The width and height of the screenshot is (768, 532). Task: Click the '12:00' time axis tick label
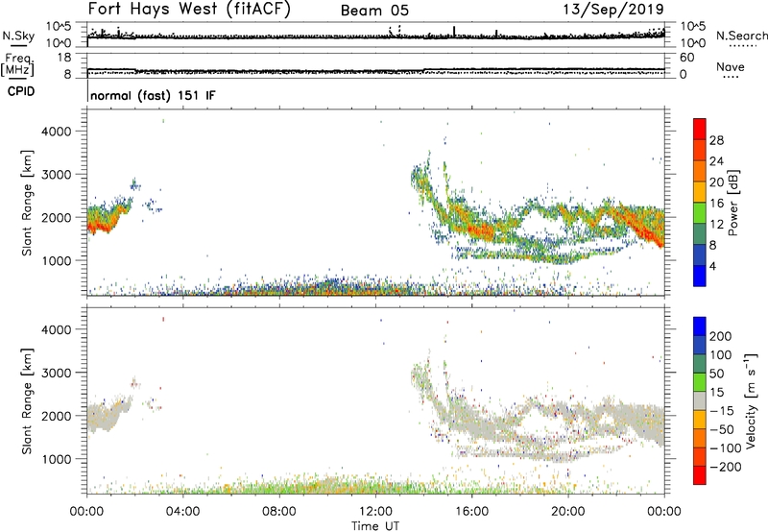(375, 512)
